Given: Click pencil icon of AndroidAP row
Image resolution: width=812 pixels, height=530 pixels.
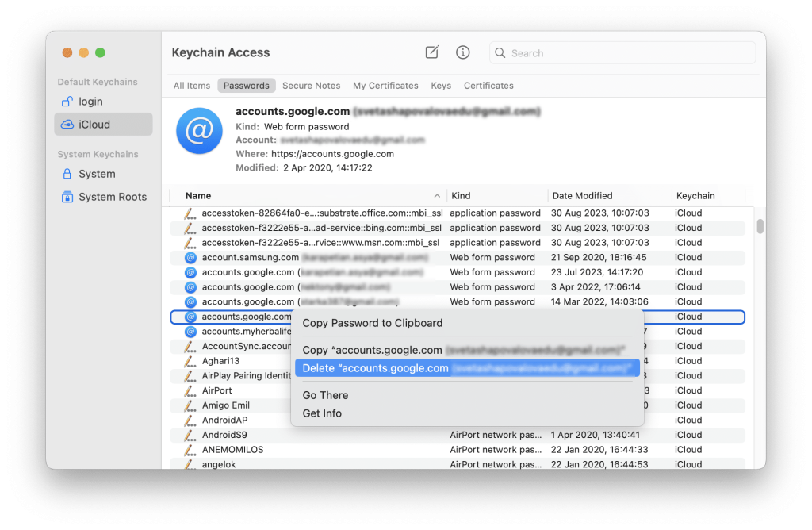Looking at the screenshot, I should pos(190,421).
